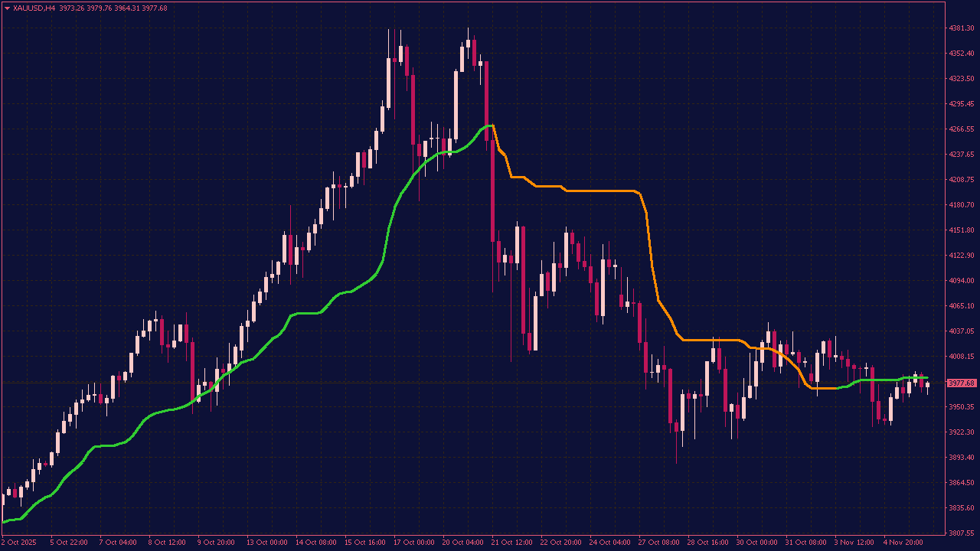Click the 2 Oct 2025 date label
Viewport: 980px width, 551px height.
[18, 543]
